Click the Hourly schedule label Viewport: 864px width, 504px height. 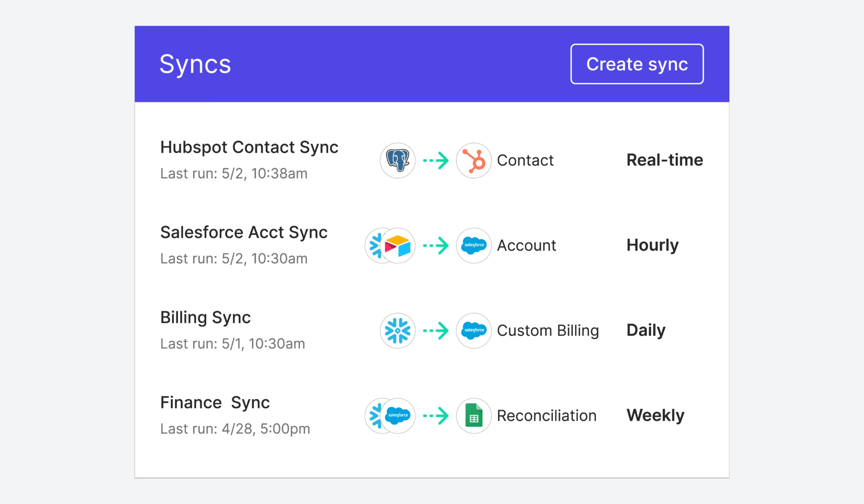(653, 245)
